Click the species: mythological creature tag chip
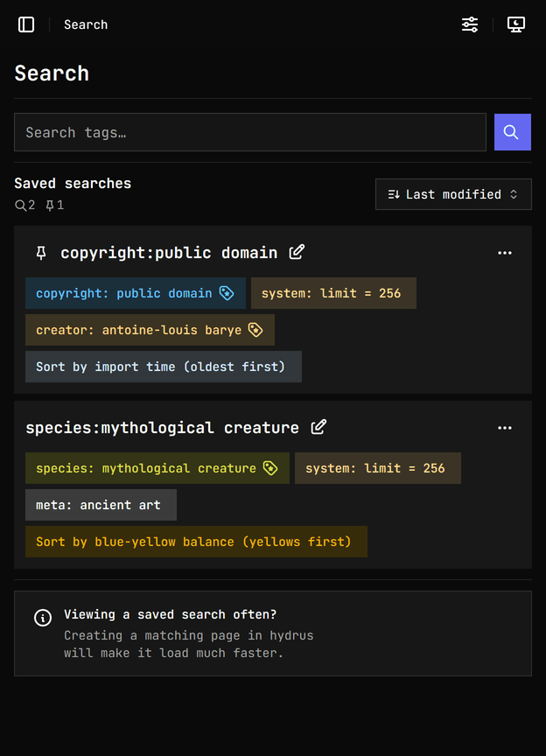Viewport: 546px width, 756px height. tap(157, 468)
